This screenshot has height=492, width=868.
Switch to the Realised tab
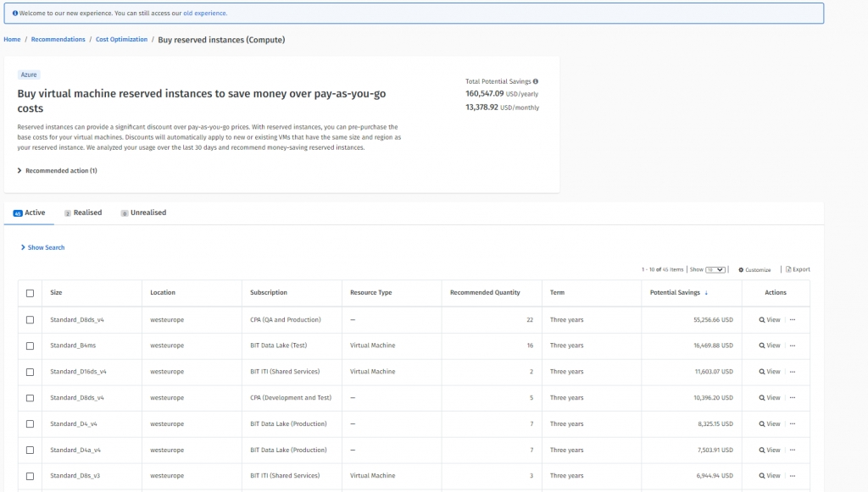coord(86,213)
